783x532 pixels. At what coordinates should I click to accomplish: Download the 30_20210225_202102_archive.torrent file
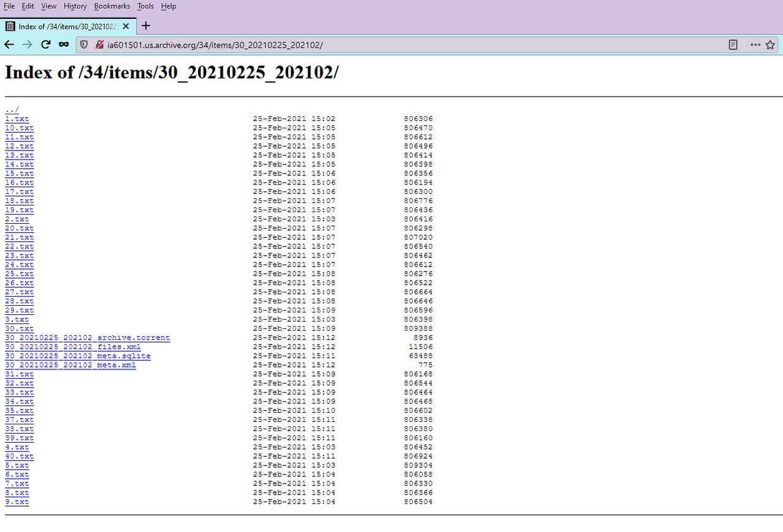point(87,338)
